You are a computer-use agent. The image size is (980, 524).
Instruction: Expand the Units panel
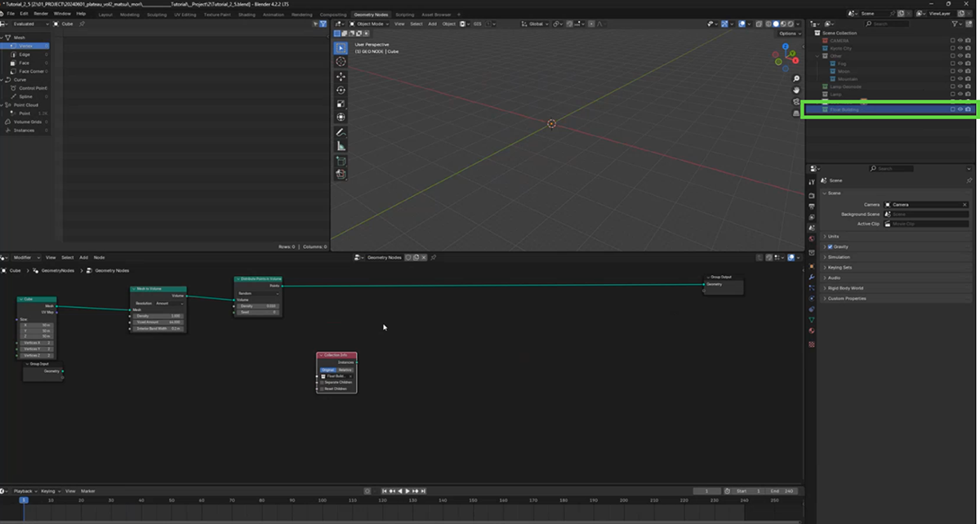pyautogui.click(x=833, y=236)
